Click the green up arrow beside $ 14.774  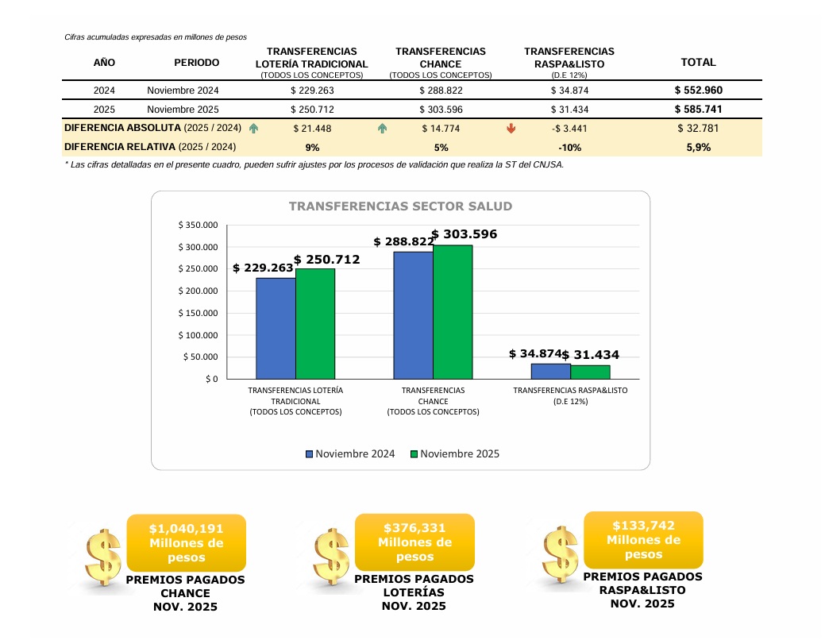click(382, 128)
